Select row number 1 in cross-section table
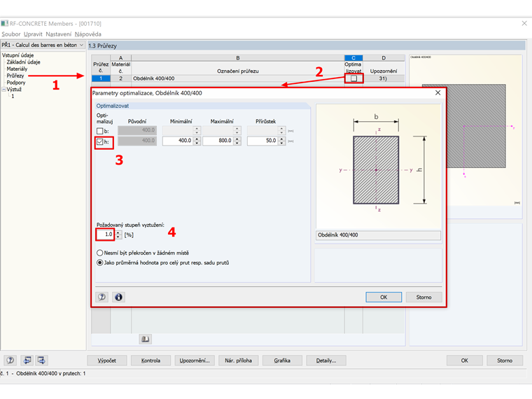Viewport: 532px width, 399px height. [101, 78]
